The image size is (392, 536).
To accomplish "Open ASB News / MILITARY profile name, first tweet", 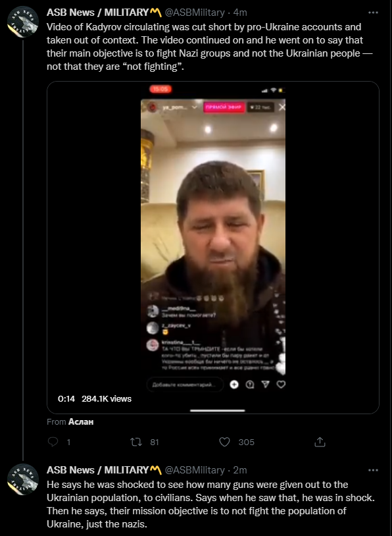I will point(104,13).
